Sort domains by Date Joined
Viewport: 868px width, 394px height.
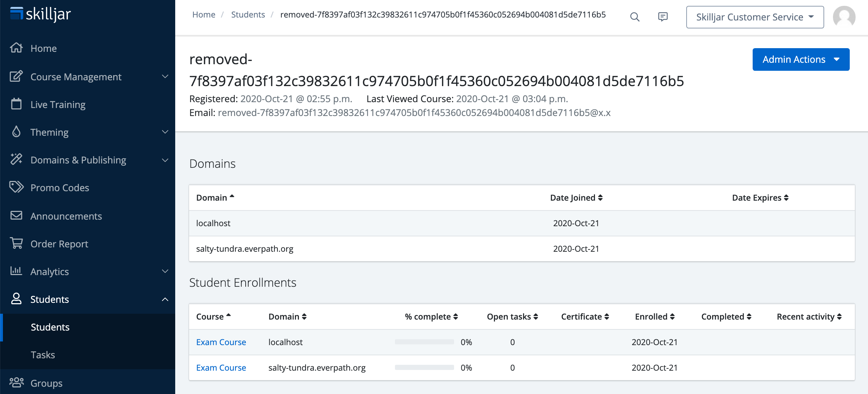tap(576, 198)
